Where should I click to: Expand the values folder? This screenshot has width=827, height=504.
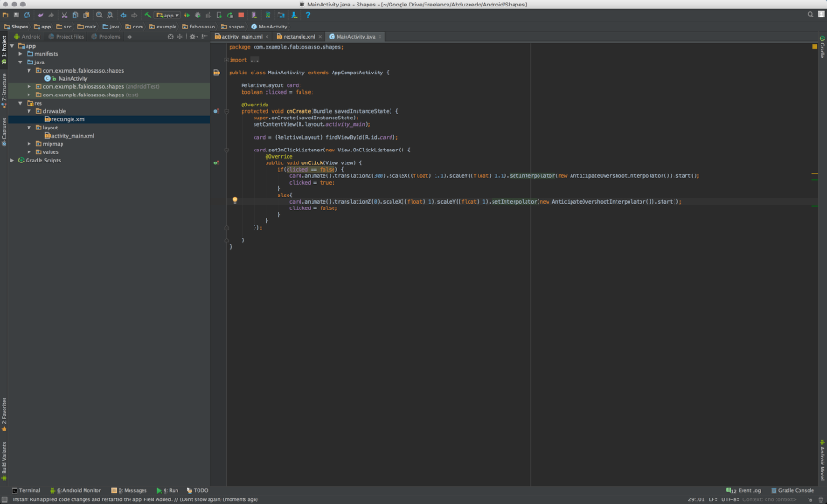tap(29, 151)
